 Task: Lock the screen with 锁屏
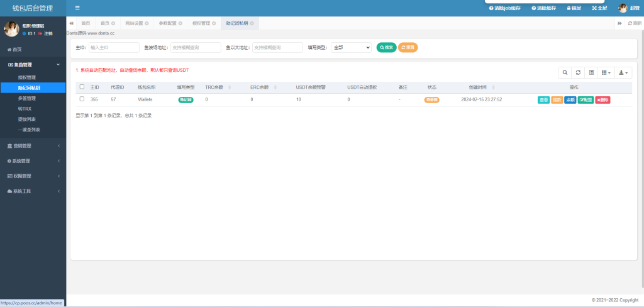tap(574, 8)
